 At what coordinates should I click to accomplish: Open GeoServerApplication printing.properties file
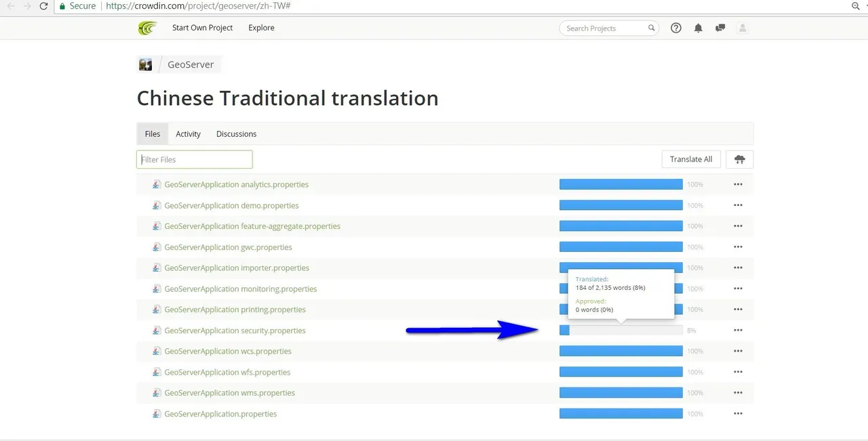tap(235, 310)
